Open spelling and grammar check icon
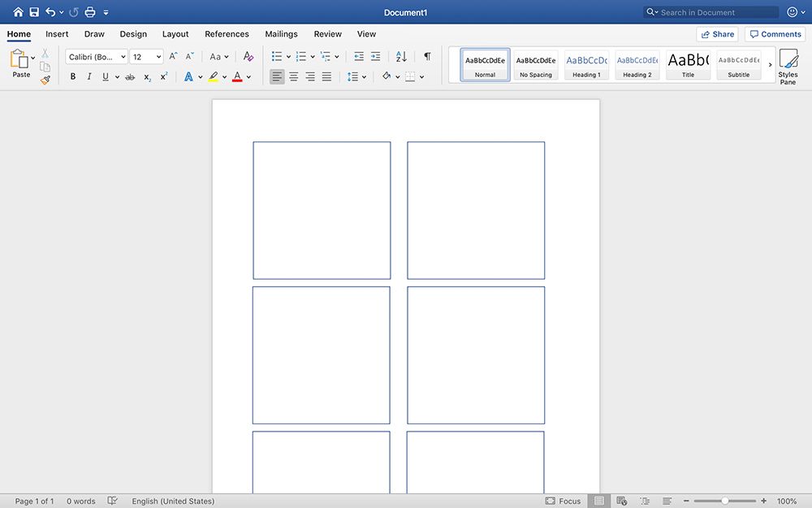 coord(112,501)
